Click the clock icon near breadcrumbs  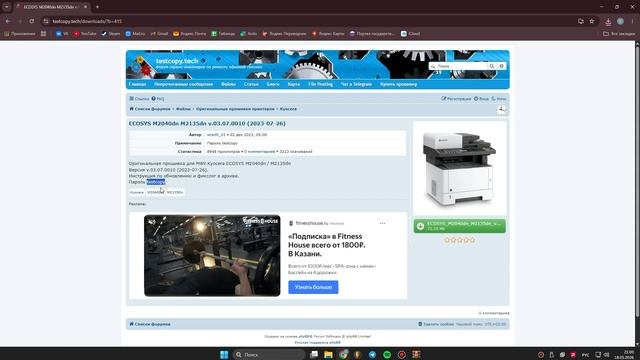click(x=501, y=109)
